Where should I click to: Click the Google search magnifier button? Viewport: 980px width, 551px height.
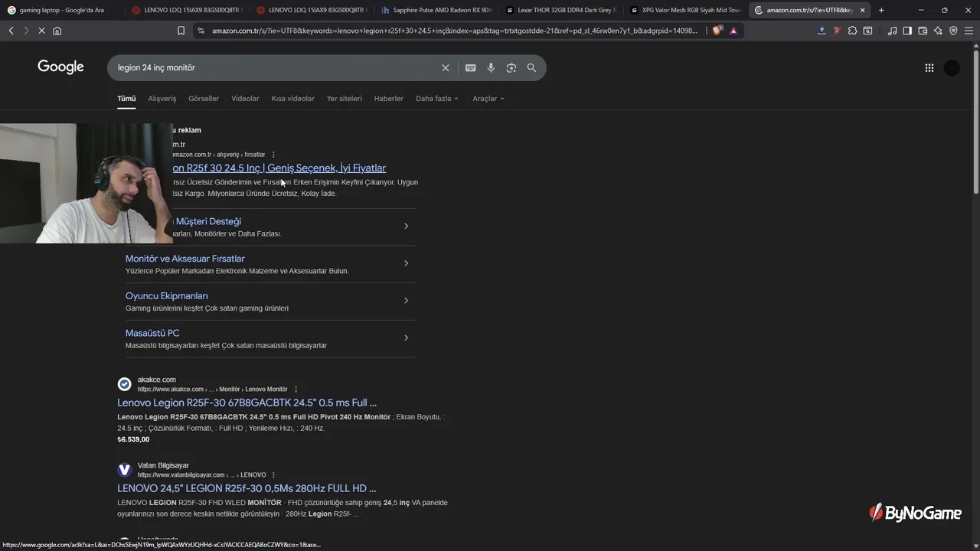coord(531,68)
